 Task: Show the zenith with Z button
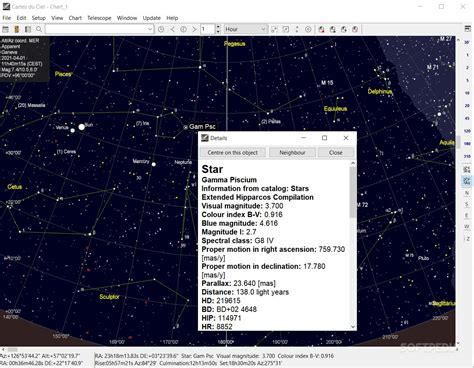pos(467,239)
